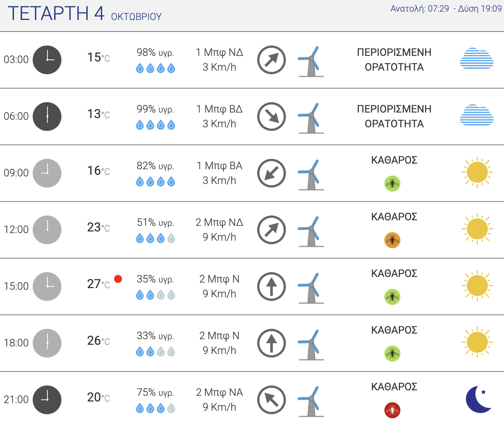This screenshot has height=423, width=504.
Task: Click the sunrise and sunset times text
Action: (x=446, y=9)
